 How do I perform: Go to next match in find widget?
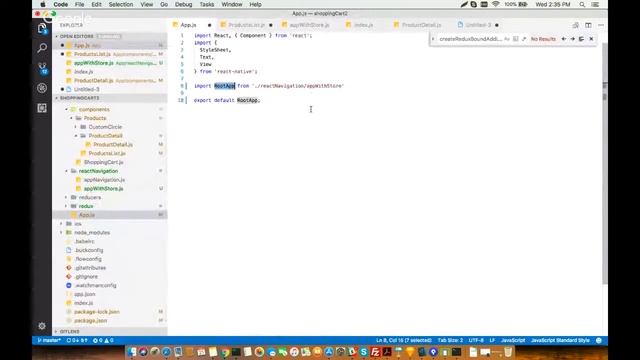click(573, 39)
